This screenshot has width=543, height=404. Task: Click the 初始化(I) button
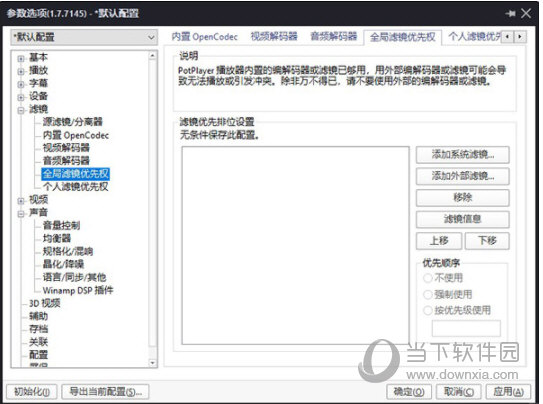pyautogui.click(x=32, y=392)
